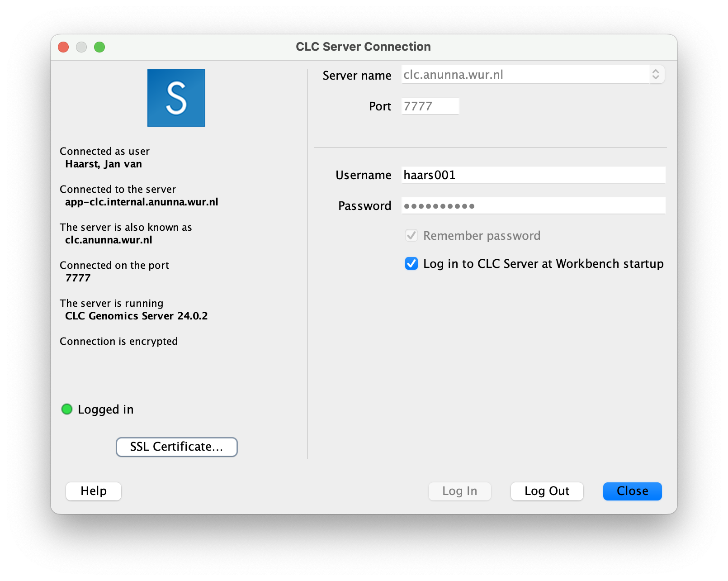
Task: Toggle the Remember password checkbox
Action: tap(411, 236)
